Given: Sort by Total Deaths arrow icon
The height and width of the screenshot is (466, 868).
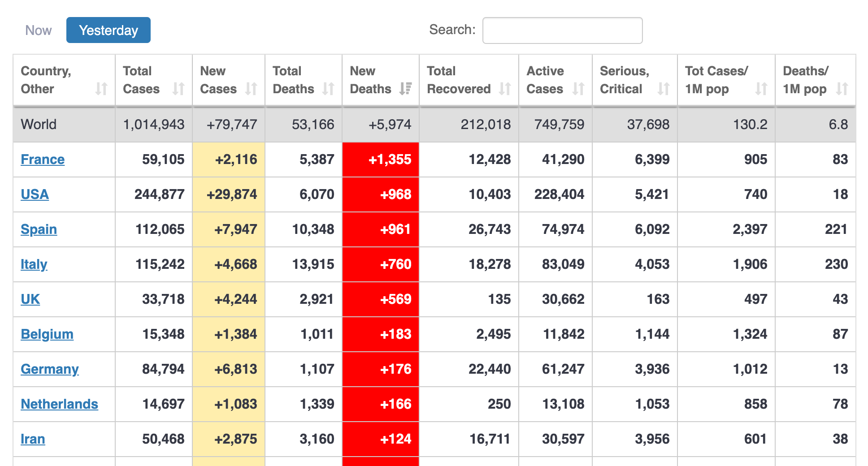Looking at the screenshot, I should (328, 89).
